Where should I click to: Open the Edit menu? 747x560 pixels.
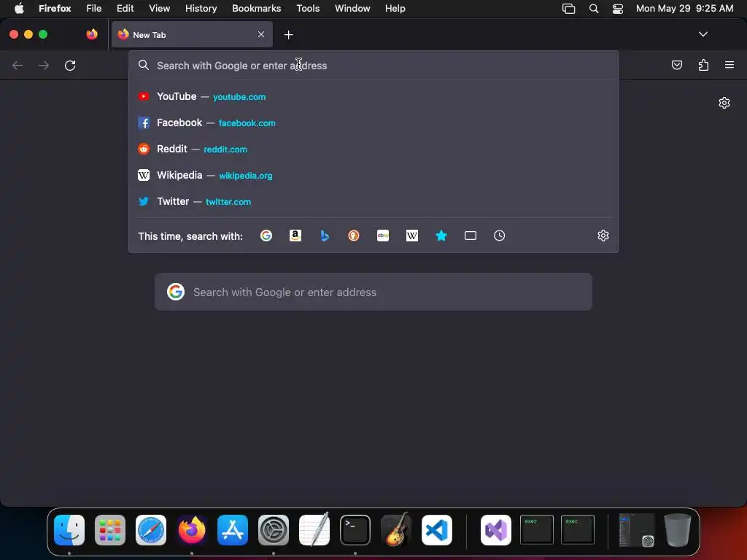[x=125, y=8]
